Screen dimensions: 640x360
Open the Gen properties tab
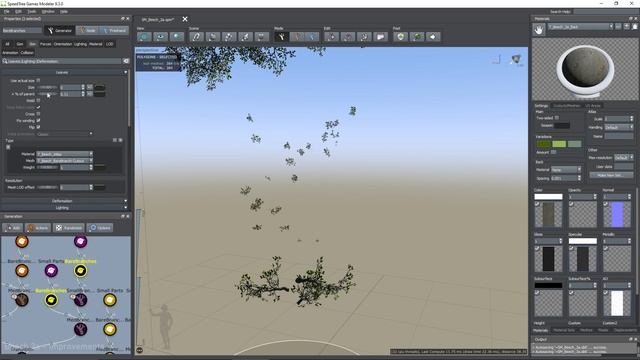coord(20,44)
